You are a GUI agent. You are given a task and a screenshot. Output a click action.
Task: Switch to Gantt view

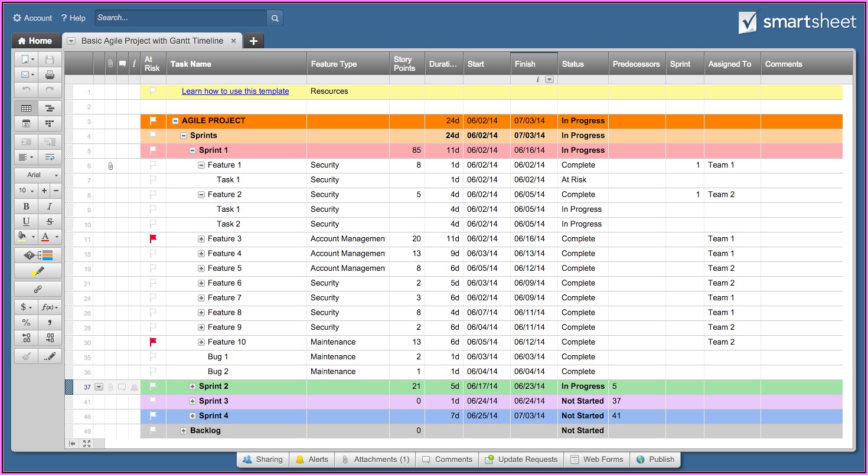point(50,109)
